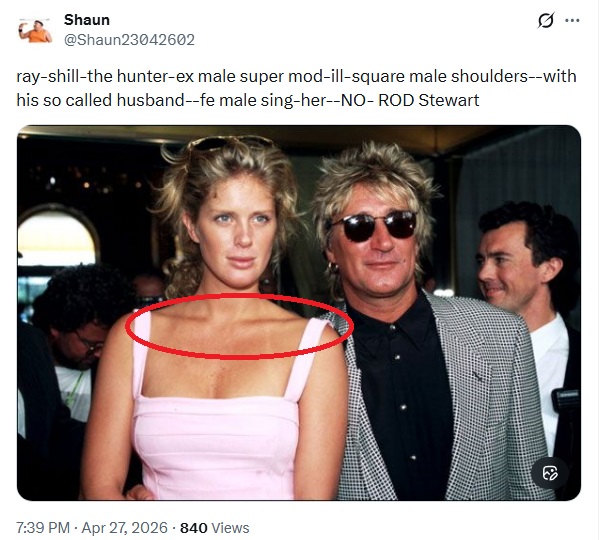Screen dimensions: 603x540
Task: Open the display name "Shaun"
Action: 87,20
